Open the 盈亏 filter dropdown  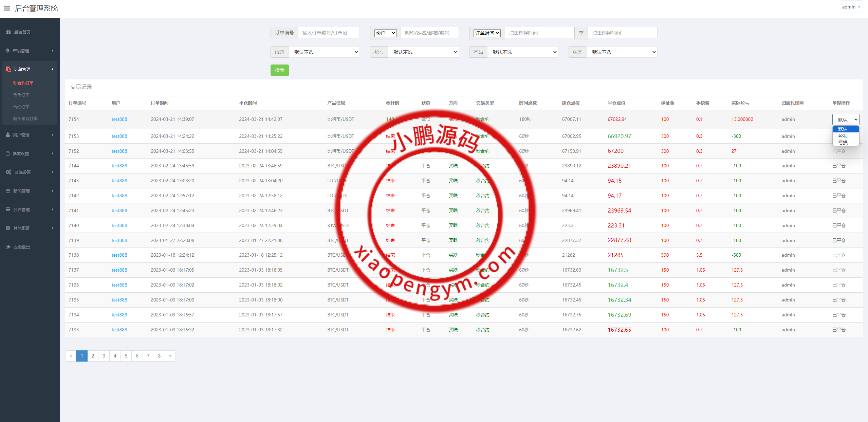click(423, 52)
